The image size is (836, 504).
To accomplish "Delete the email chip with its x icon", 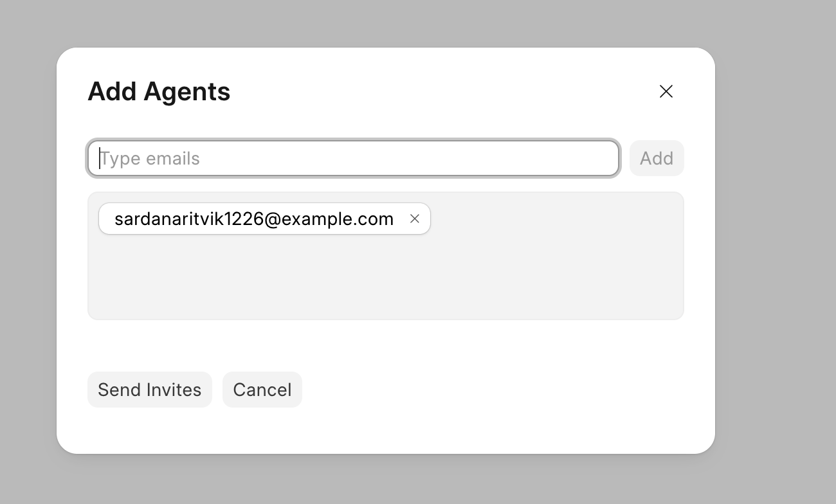I will coord(415,219).
